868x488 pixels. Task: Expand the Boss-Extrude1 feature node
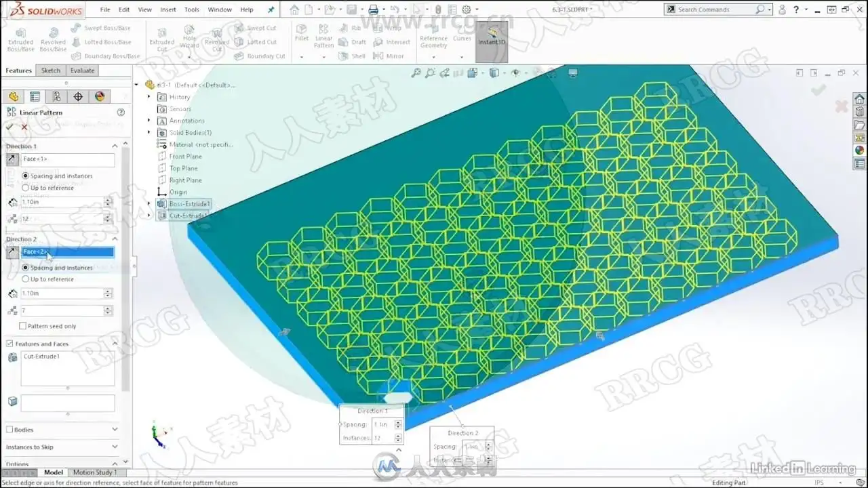(149, 203)
